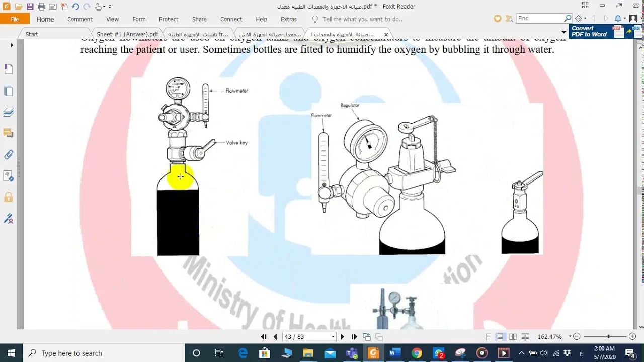The image size is (644, 362).
Task: Open the 43 / 83 page number dropdown
Action: coord(333,337)
